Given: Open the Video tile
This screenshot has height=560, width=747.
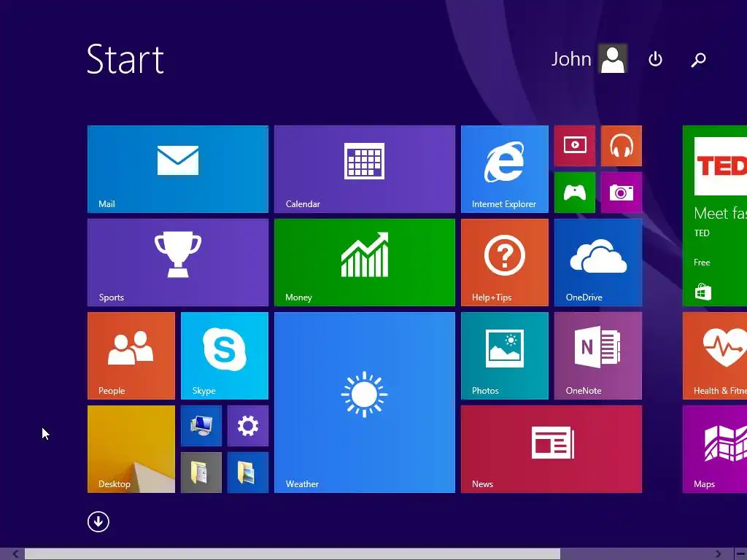Looking at the screenshot, I should point(575,146).
